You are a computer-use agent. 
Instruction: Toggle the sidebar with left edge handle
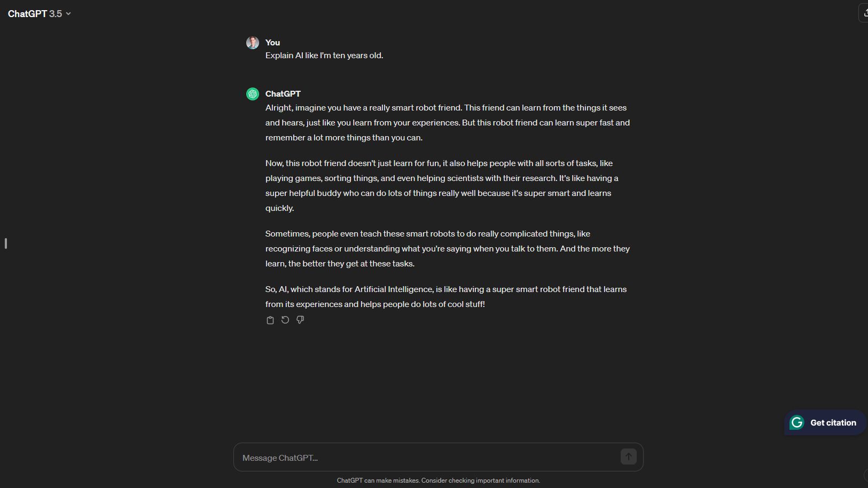[x=6, y=243]
